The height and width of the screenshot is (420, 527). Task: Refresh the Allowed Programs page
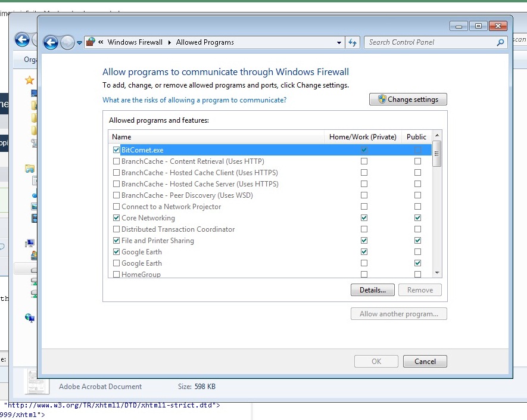[x=353, y=42]
